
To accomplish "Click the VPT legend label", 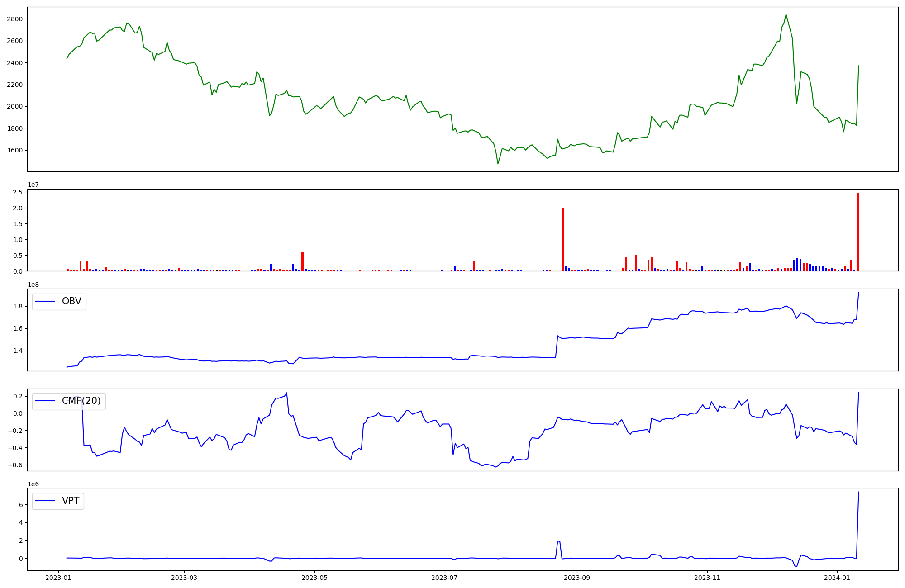I will point(71,501).
